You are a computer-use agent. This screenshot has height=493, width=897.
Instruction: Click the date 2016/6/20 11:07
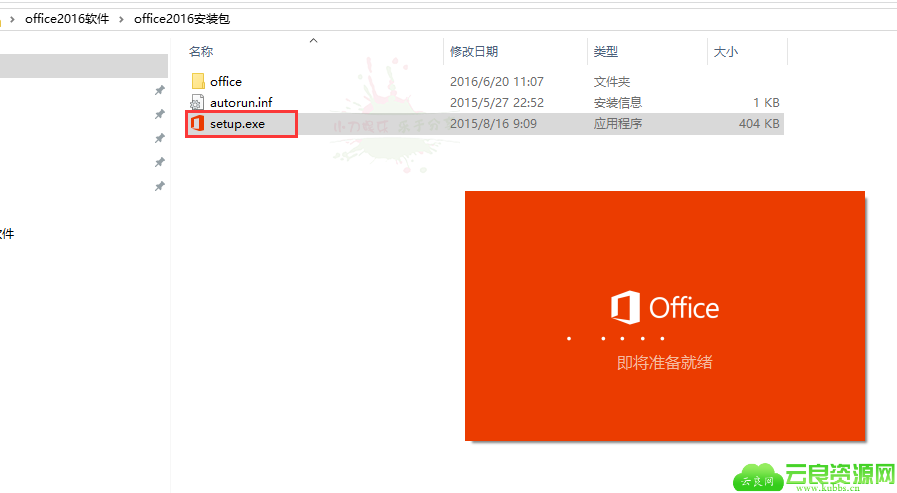click(497, 81)
